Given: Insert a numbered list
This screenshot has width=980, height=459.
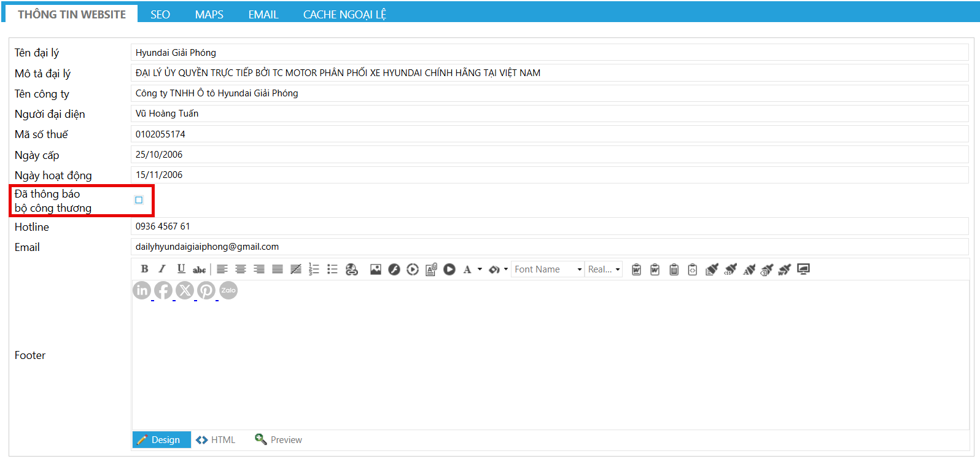Looking at the screenshot, I should click(314, 269).
